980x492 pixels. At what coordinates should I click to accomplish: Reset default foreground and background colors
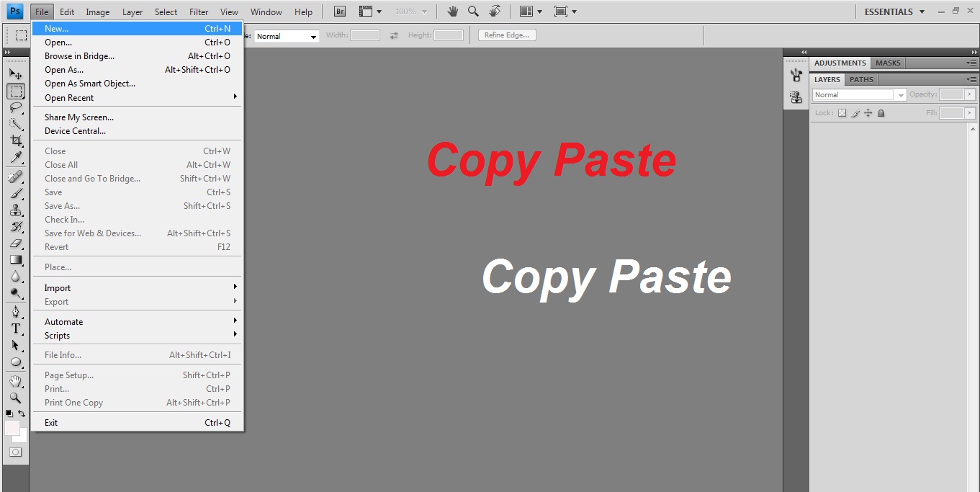click(x=9, y=413)
